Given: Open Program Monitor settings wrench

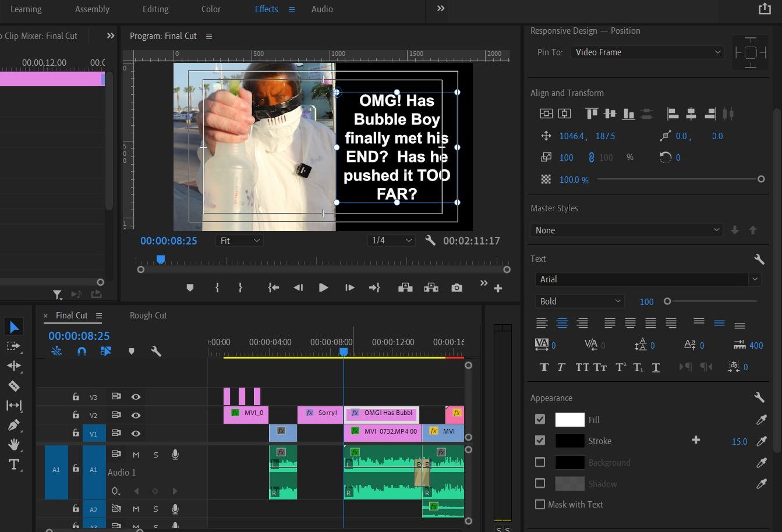Looking at the screenshot, I should click(430, 240).
